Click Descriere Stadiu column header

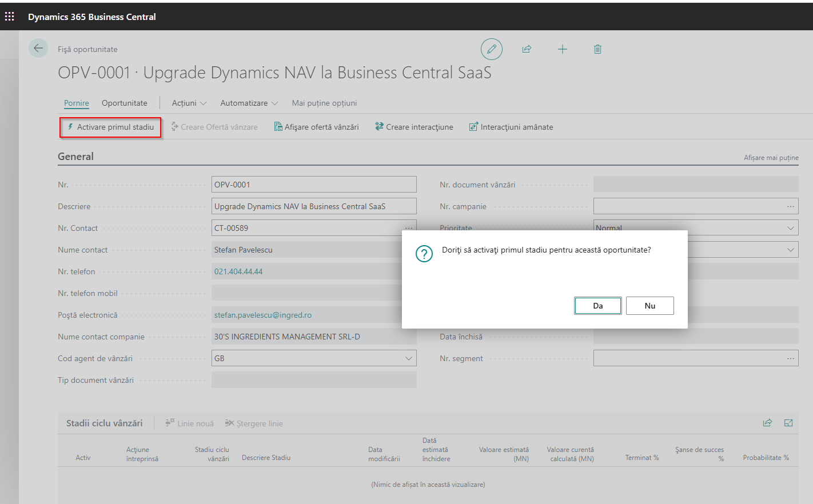pos(266,458)
